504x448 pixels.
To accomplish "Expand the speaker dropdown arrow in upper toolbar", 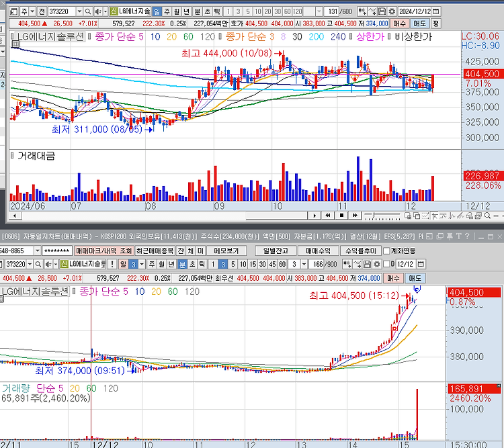I will click(105, 12).
